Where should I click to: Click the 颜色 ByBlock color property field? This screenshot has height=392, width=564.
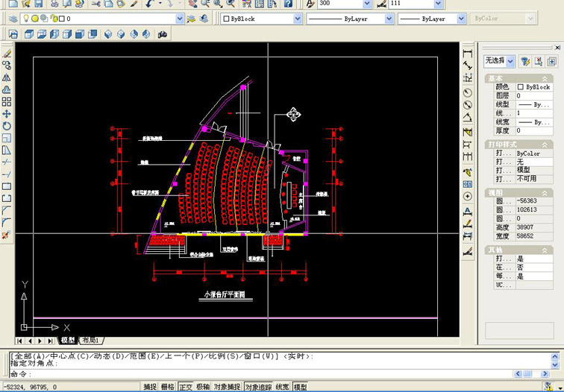tap(534, 87)
